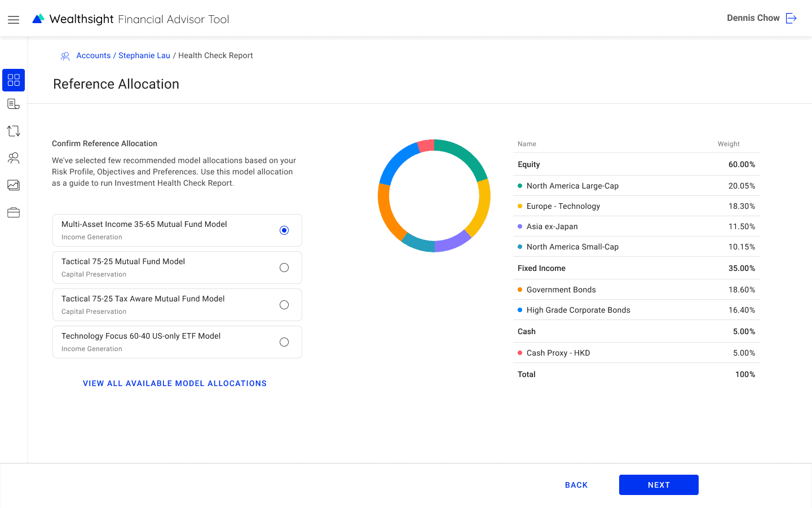The height and width of the screenshot is (508, 812).
Task: Open the briefcase portfolio icon in sidebar
Action: tap(14, 212)
